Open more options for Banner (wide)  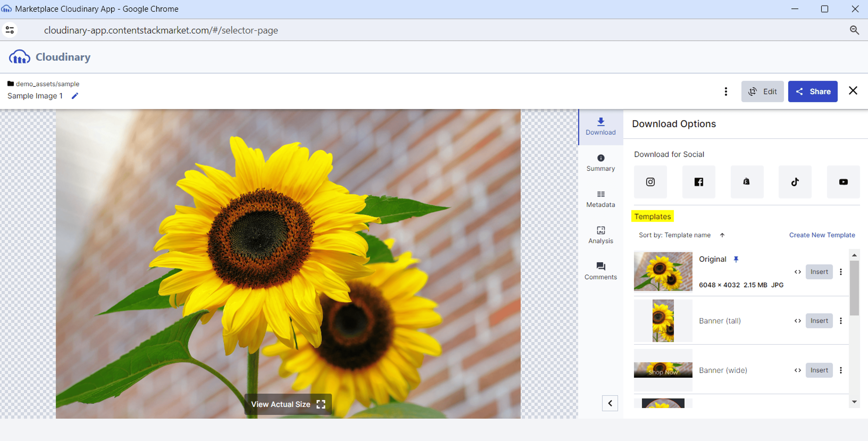coord(841,370)
